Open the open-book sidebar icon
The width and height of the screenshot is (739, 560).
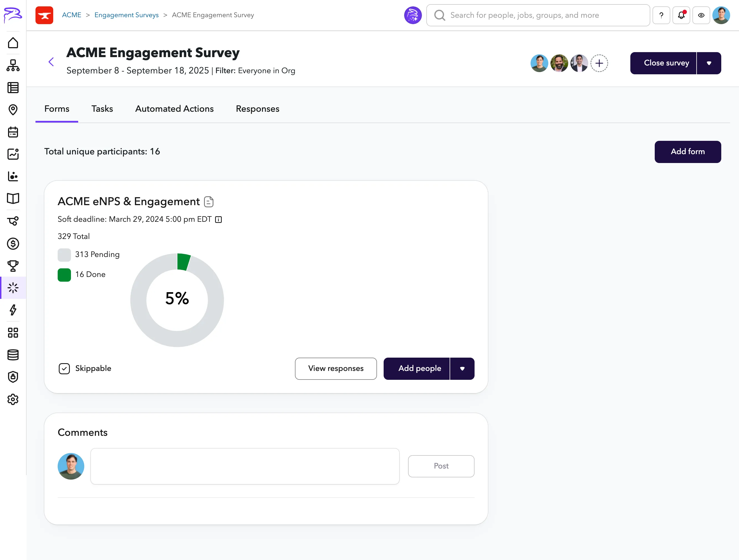pyautogui.click(x=13, y=198)
